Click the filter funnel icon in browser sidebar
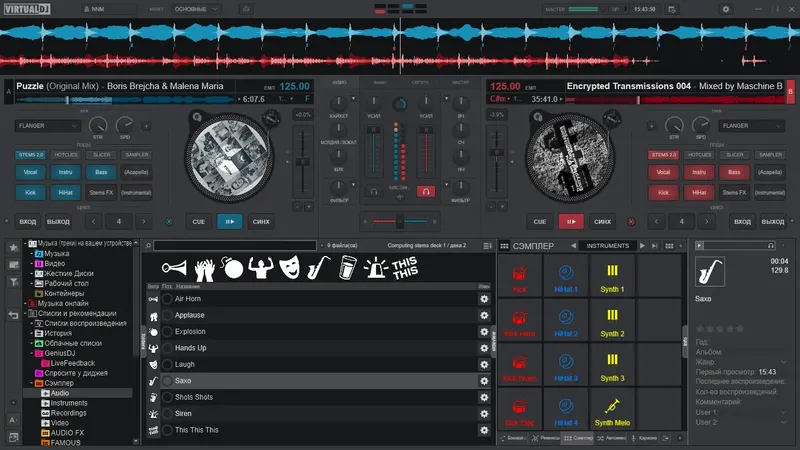The image size is (800, 450). (x=14, y=282)
